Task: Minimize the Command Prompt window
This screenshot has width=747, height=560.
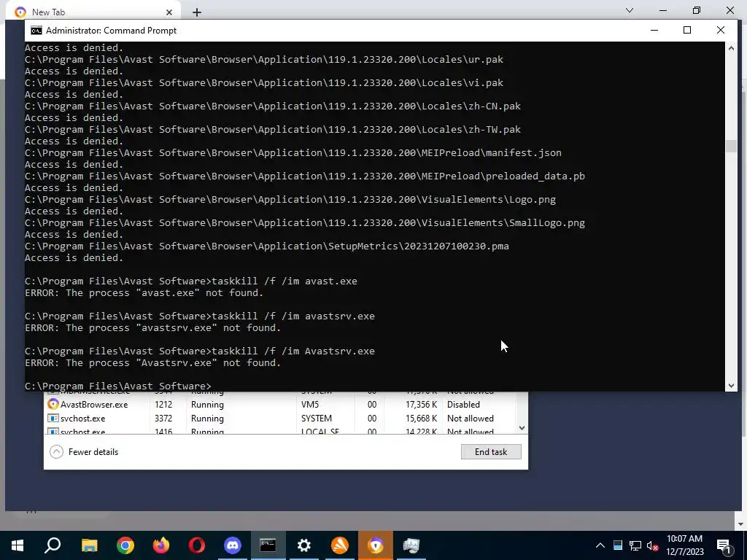Action: pos(654,30)
